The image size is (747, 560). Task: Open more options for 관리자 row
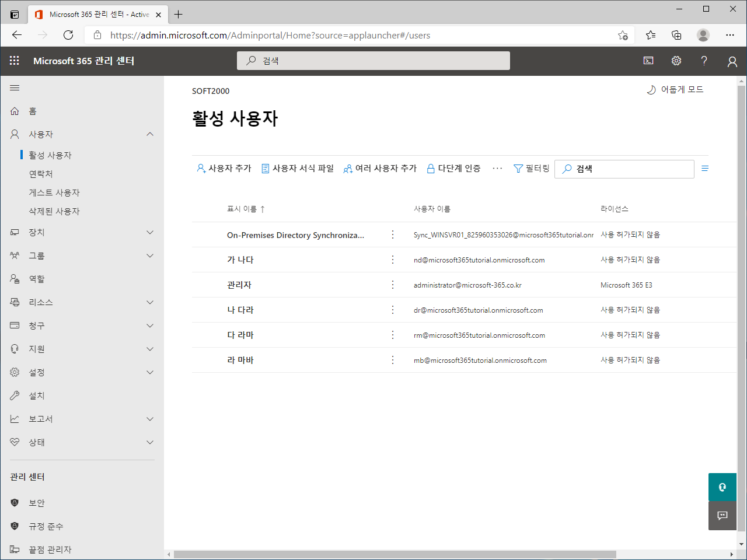(393, 285)
